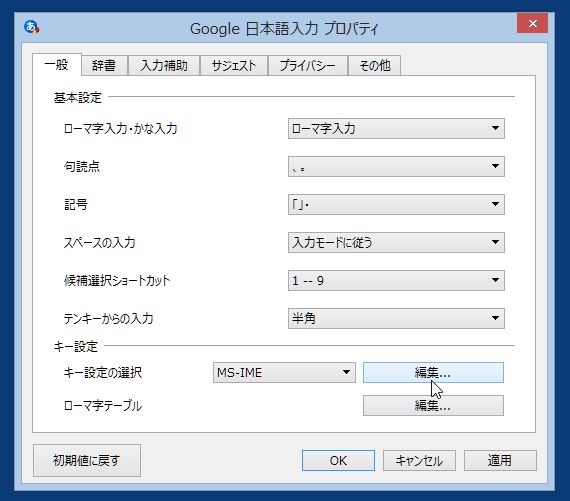Switch to the 一般 tab
The image size is (570, 501).
(57, 65)
